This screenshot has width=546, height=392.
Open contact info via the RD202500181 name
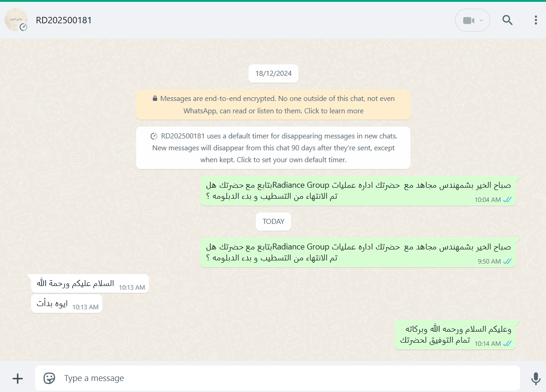click(x=64, y=20)
